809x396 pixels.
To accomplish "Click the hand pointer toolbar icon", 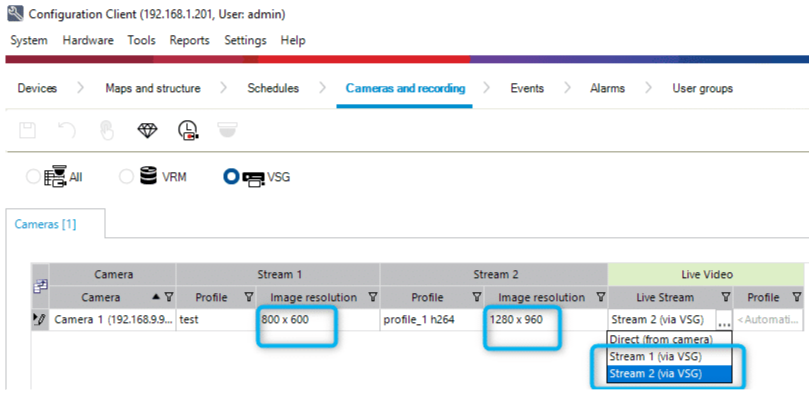I will click(x=107, y=130).
